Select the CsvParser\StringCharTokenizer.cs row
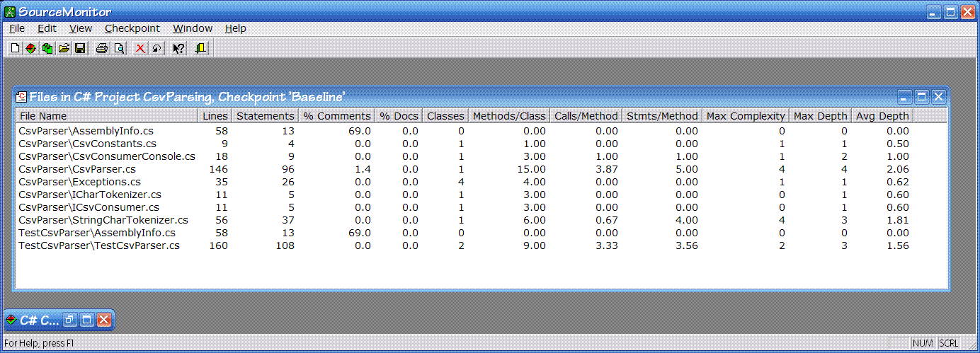The height and width of the screenshot is (353, 980). (464, 220)
